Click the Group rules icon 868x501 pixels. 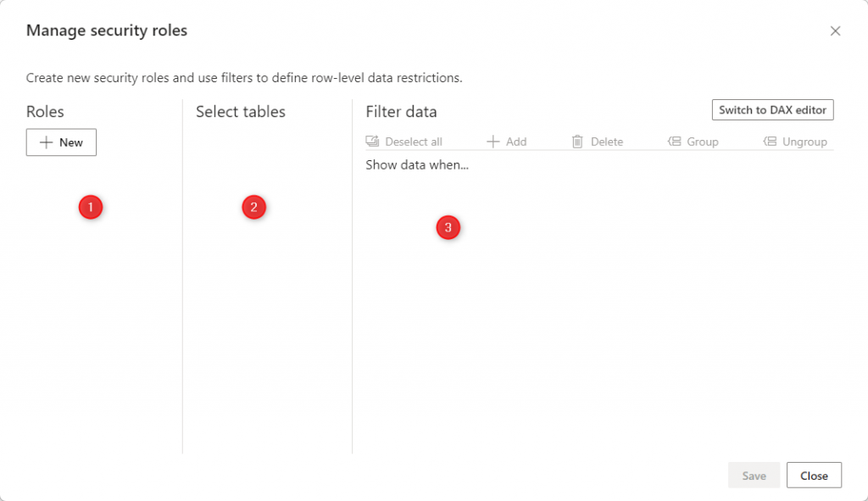click(675, 142)
